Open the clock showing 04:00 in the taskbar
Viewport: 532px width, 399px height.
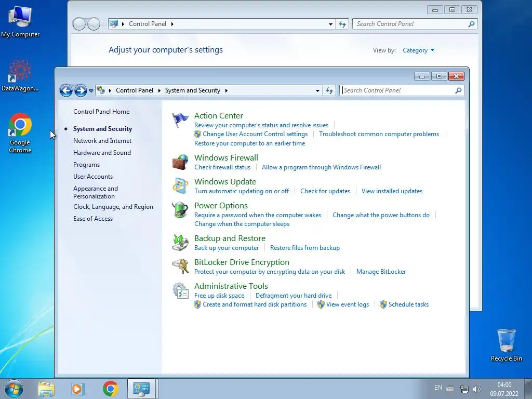pos(504,389)
